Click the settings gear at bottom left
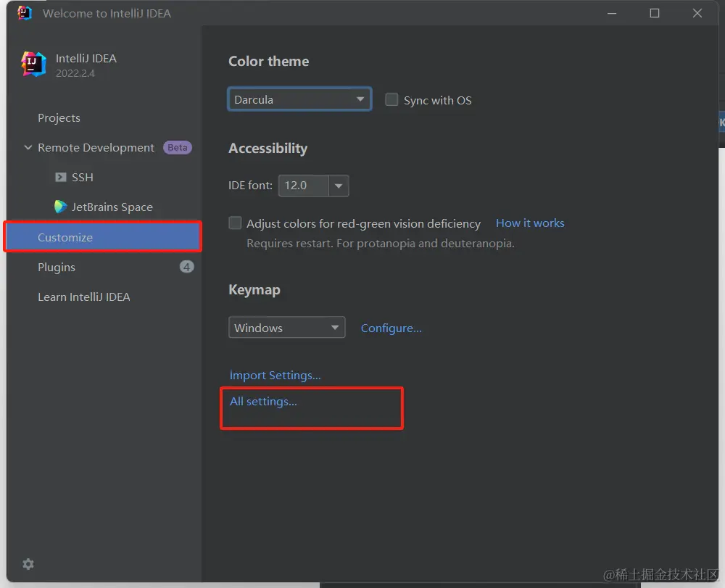The height and width of the screenshot is (588, 725). 28,564
